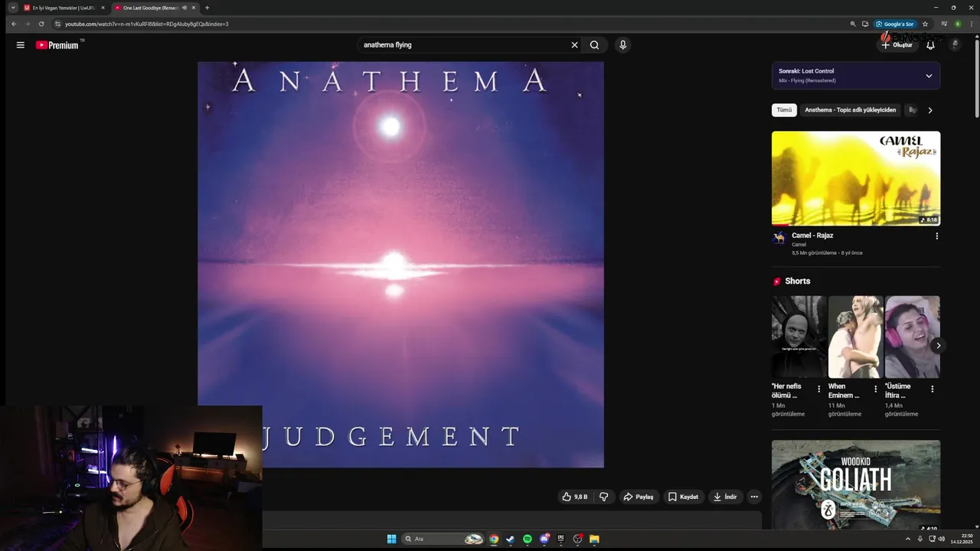Share the video with Paylaş
Image resolution: width=980 pixels, height=551 pixels.
click(x=639, y=497)
